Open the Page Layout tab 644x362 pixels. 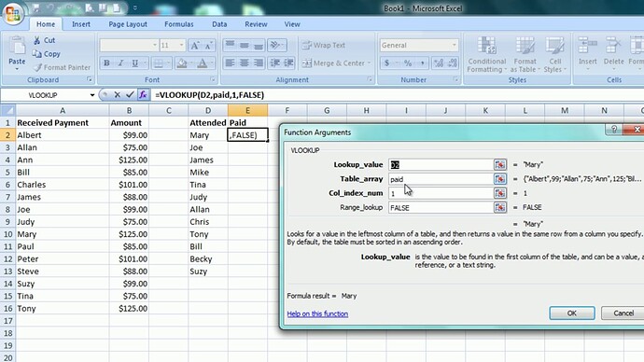tap(128, 24)
